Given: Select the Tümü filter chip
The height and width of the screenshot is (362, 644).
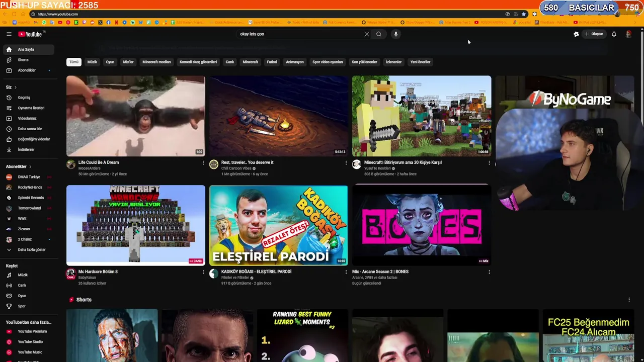Looking at the screenshot, I should [74, 62].
